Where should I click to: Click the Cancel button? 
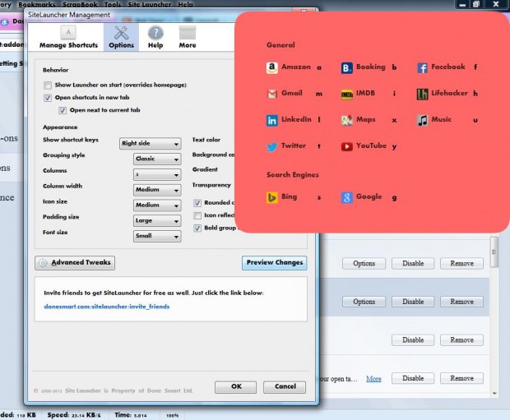click(285, 387)
